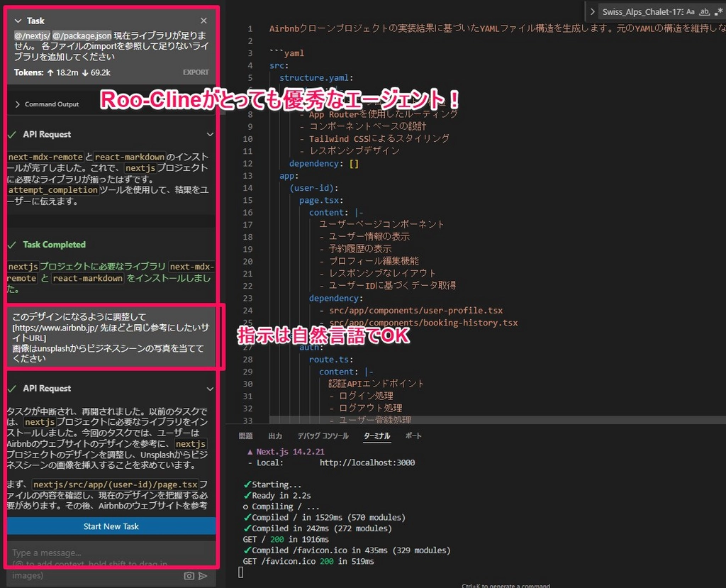
Task: Open the http://localhost:3000 link in terminal
Action: 367,462
